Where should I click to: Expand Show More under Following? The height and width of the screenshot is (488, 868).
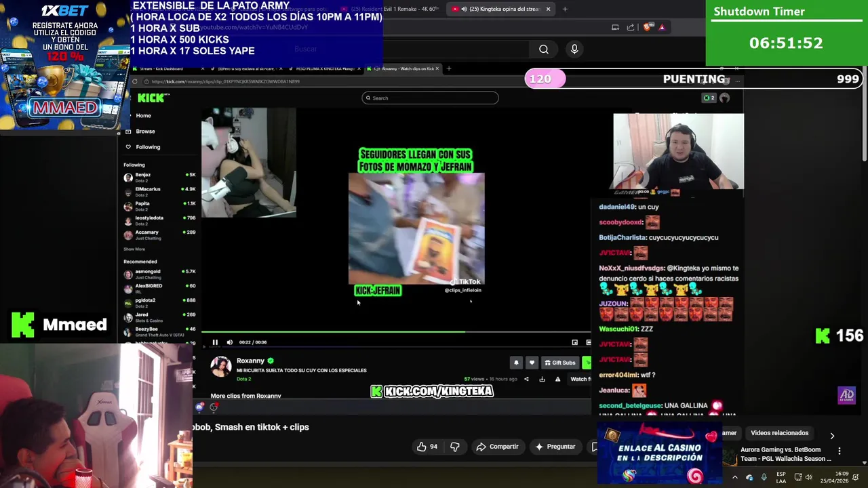point(134,249)
